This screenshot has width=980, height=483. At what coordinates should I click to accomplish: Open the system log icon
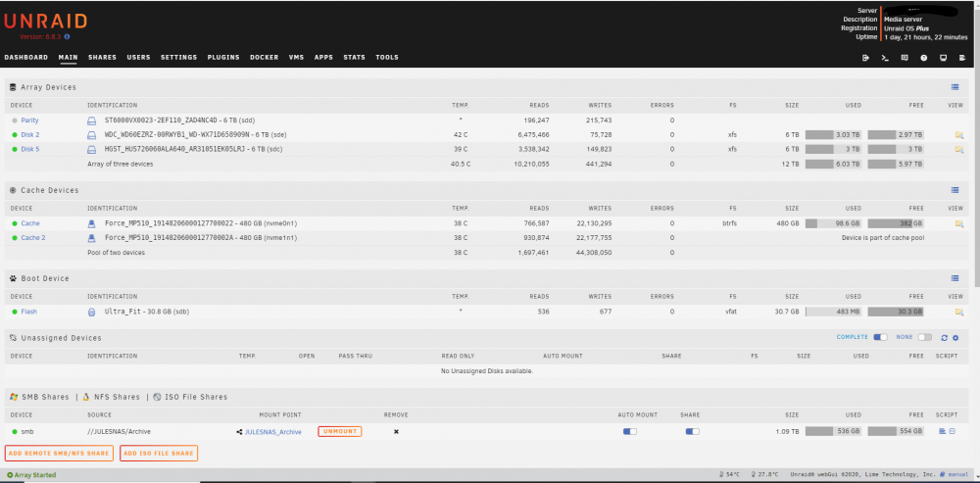[x=962, y=58]
